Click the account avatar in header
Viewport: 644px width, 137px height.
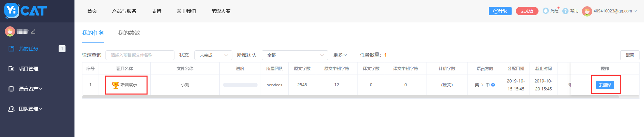(587, 11)
